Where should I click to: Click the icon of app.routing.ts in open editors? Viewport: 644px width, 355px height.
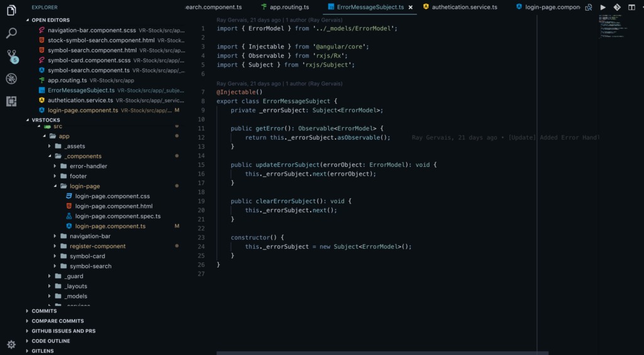[x=42, y=80]
